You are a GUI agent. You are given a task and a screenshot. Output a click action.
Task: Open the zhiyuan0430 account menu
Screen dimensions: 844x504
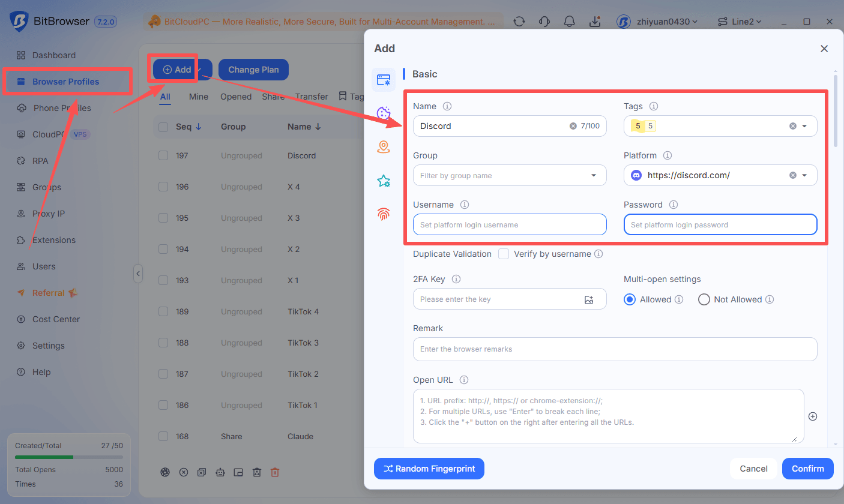click(x=657, y=22)
